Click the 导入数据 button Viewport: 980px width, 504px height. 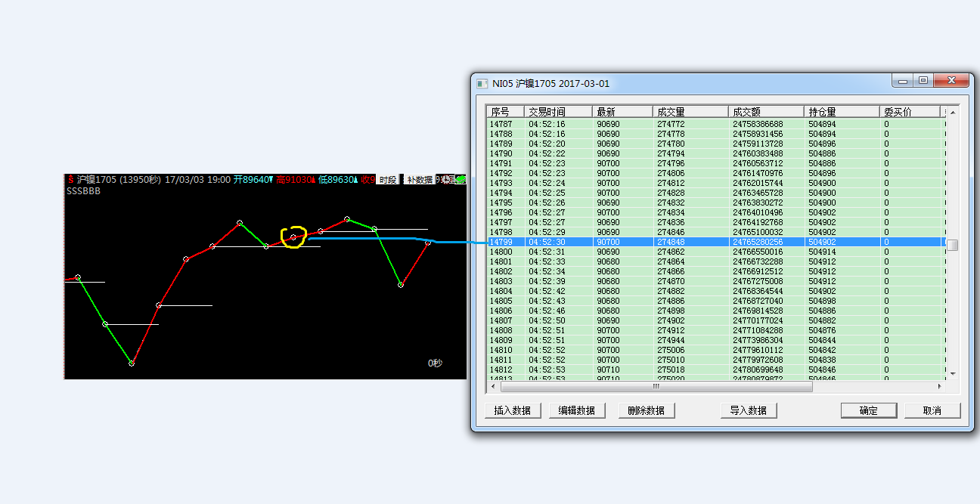coord(749,410)
